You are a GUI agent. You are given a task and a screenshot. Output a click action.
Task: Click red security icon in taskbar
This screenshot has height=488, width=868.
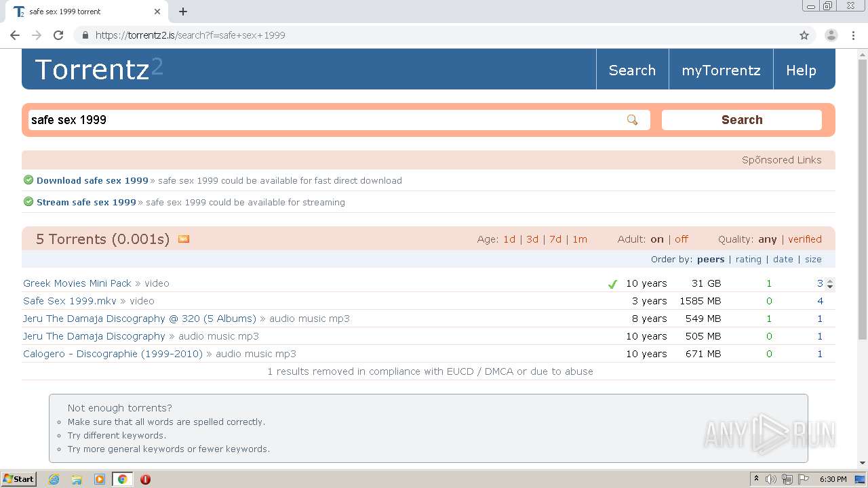point(145,479)
